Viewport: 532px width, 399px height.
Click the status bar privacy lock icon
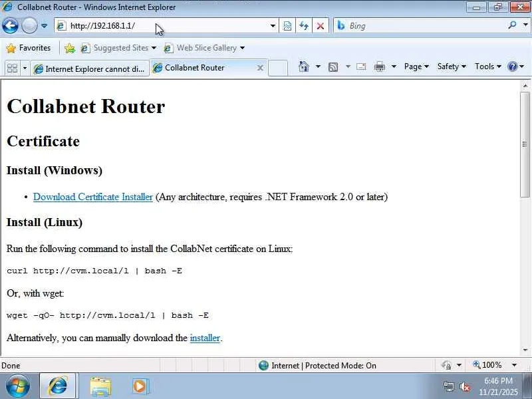446,365
